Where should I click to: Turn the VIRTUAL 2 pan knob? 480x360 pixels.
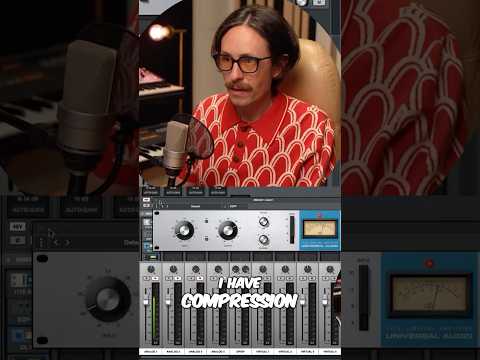click(x=285, y=269)
